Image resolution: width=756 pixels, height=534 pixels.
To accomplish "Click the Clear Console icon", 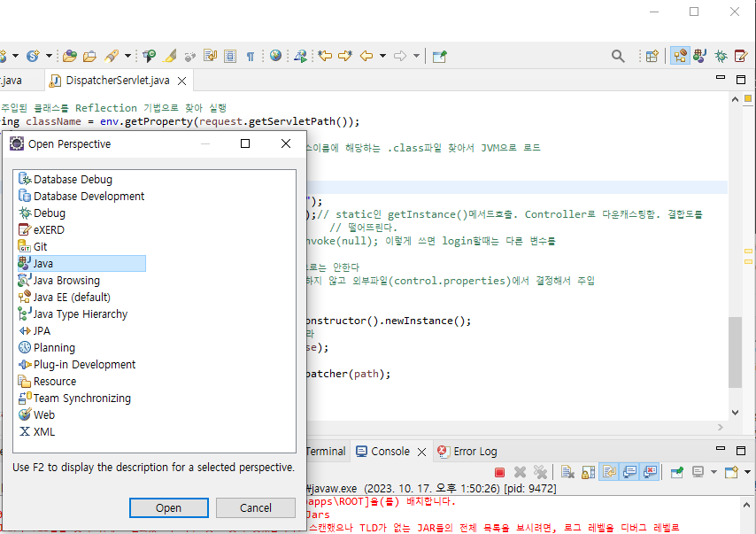I will point(568,472).
